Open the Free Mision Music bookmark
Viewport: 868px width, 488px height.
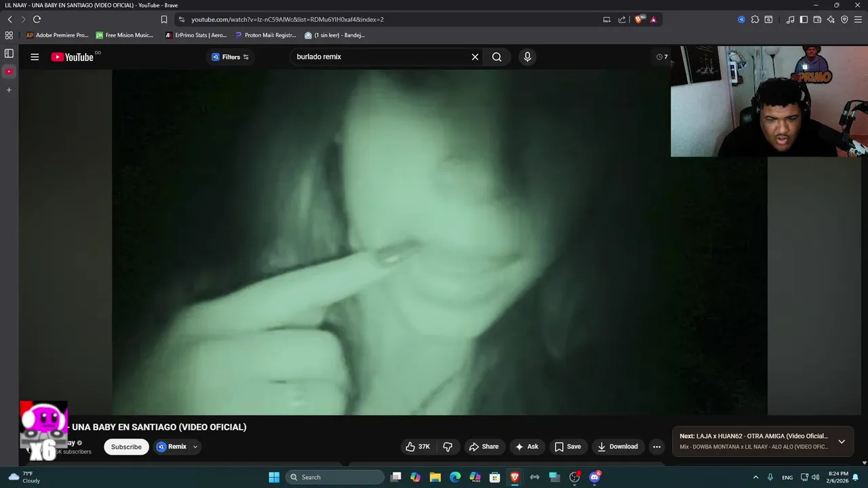[125, 35]
